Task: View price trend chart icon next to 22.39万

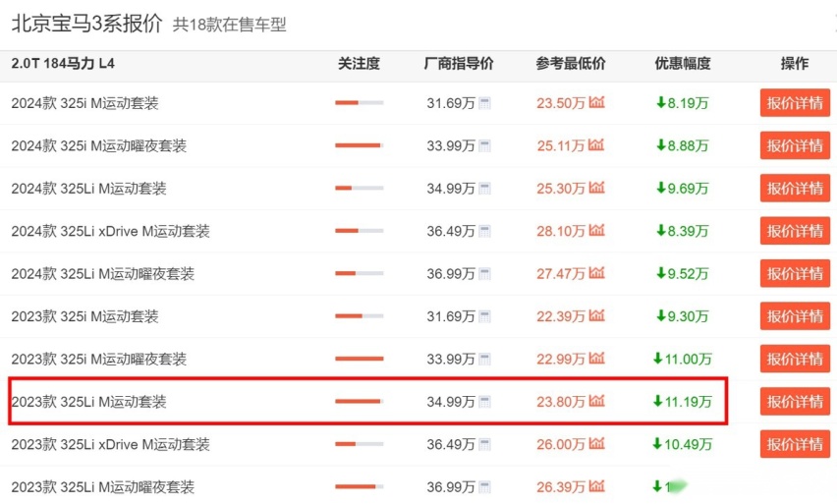Action: pyautogui.click(x=596, y=315)
